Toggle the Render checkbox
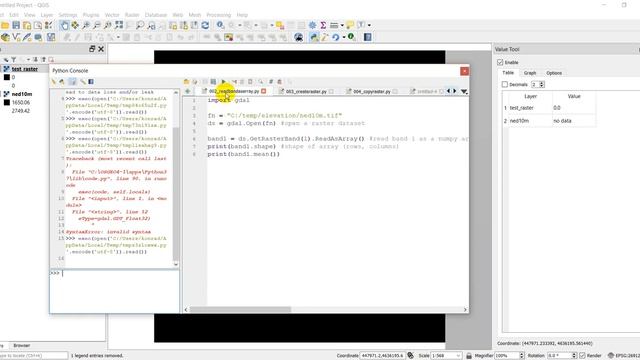This screenshot has height=360, width=640. 582,356
